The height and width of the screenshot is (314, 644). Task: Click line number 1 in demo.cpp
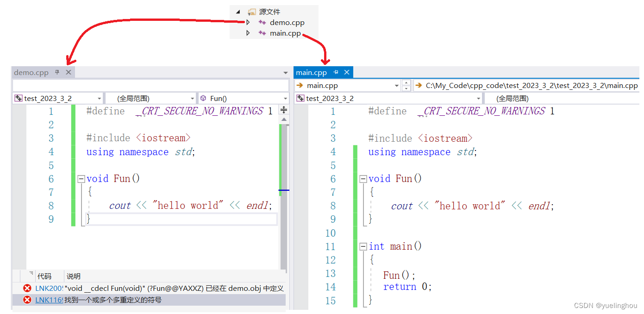click(x=51, y=111)
